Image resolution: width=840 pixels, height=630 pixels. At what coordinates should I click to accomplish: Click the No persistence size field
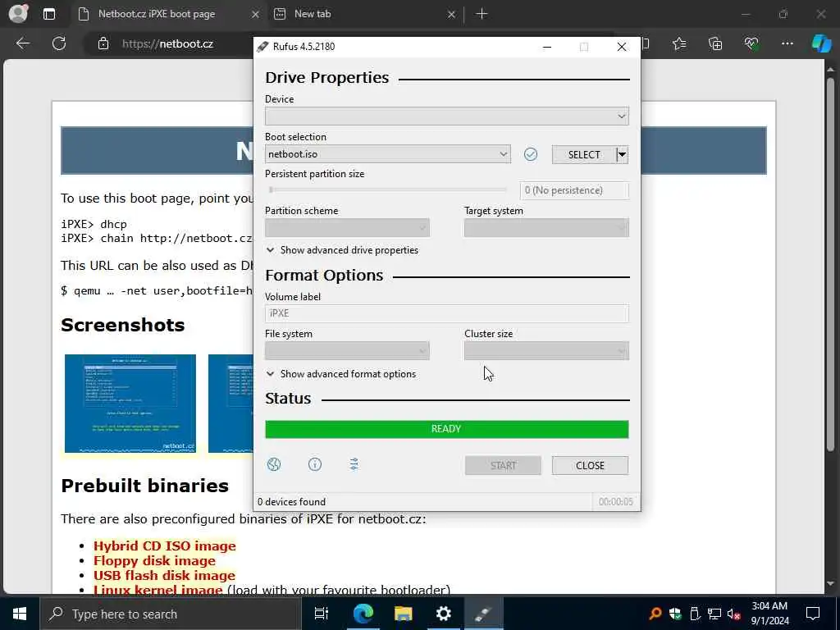(574, 190)
